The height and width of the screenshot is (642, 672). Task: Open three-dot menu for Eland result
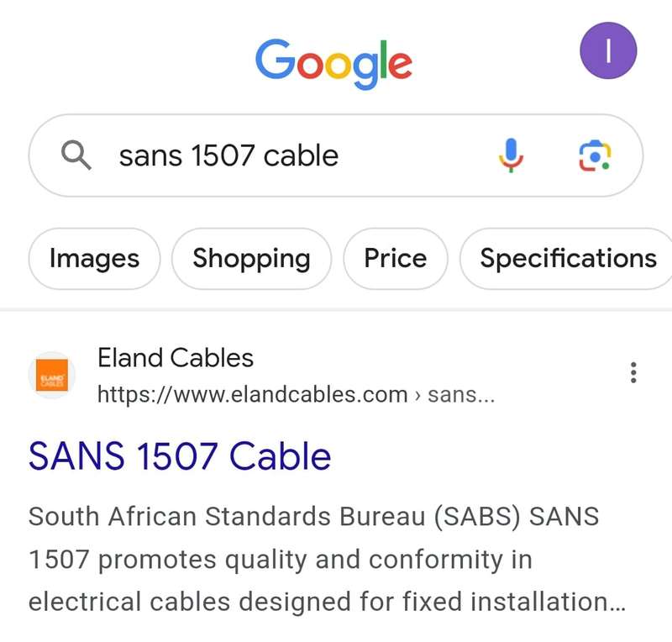633,372
